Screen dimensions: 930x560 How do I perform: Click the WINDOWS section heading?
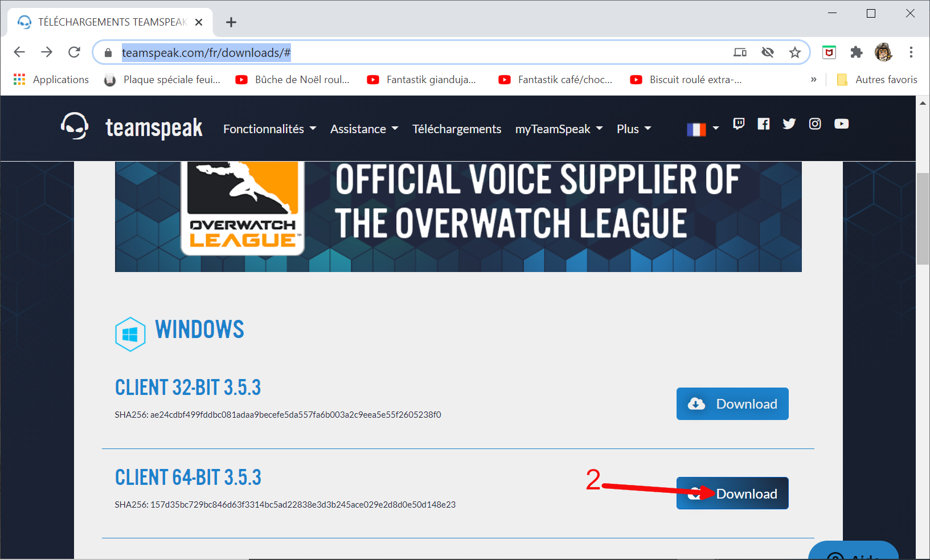[199, 330]
